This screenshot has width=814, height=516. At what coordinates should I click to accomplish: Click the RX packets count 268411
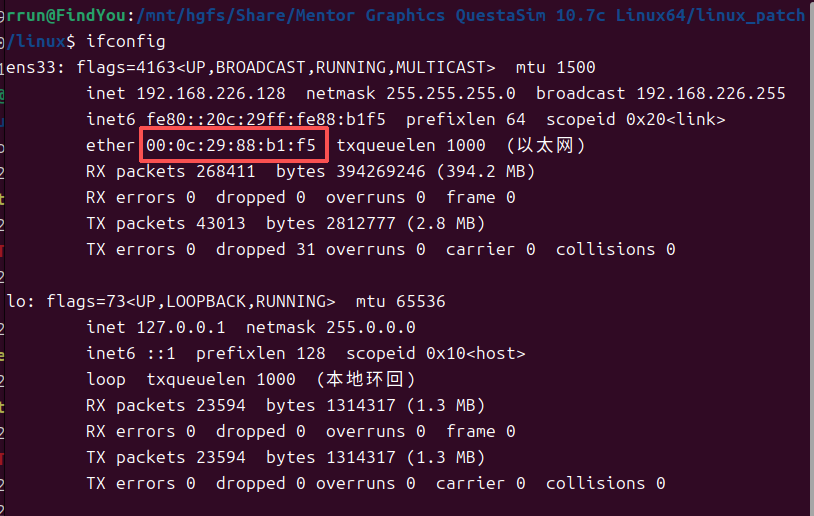225,172
